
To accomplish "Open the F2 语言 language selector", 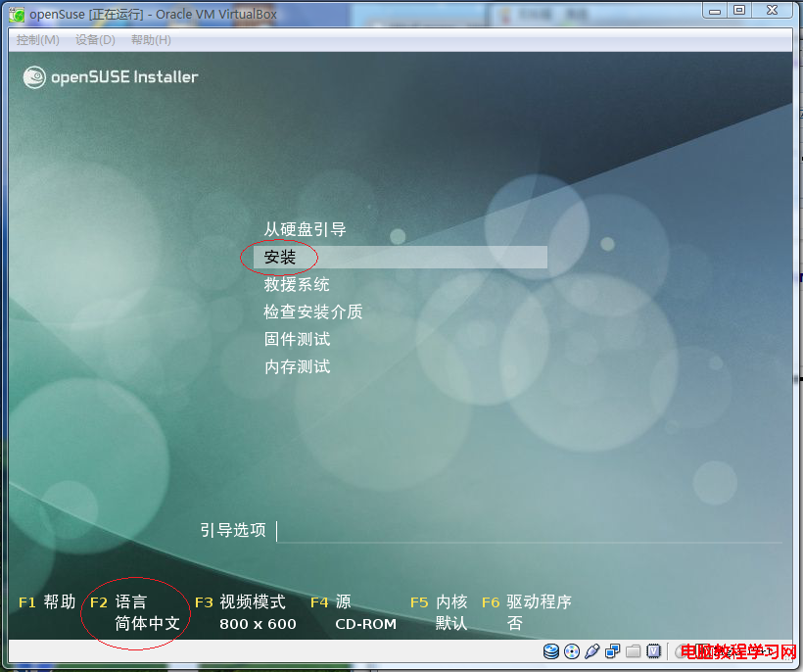I will click(135, 612).
